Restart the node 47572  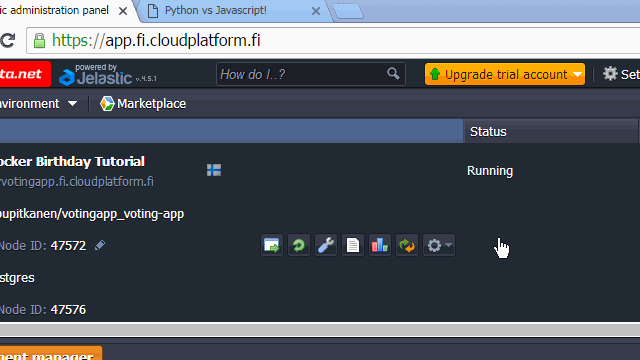[x=299, y=245]
